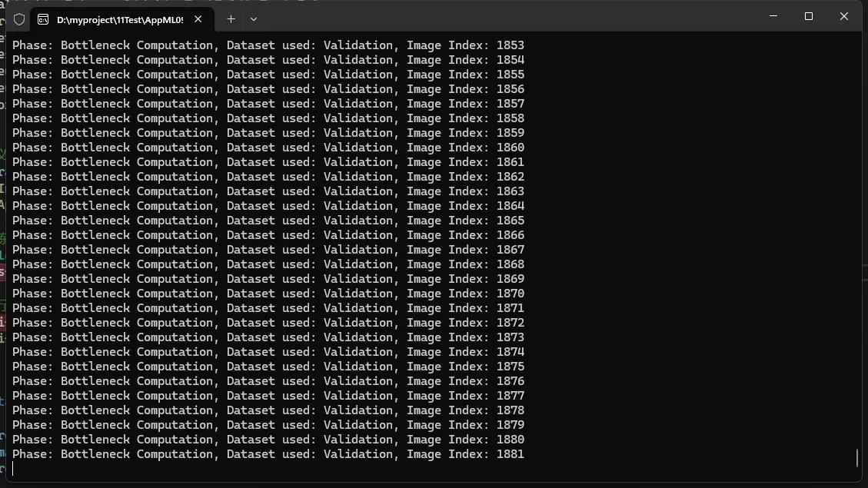868x488 pixels.
Task: Close the terminal window
Action: pyautogui.click(x=843, y=16)
